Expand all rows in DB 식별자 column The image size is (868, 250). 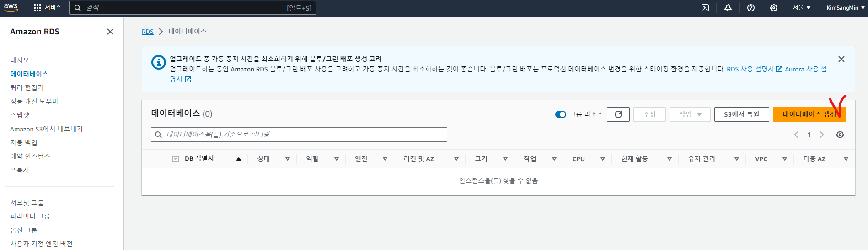pos(176,159)
